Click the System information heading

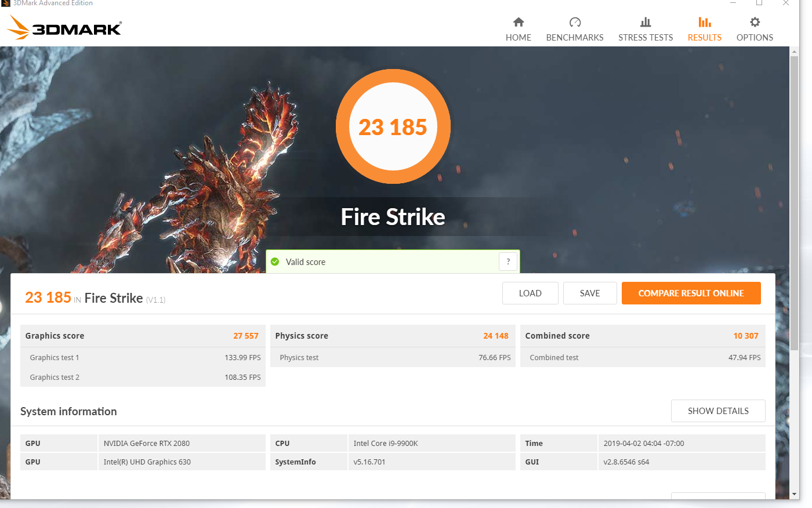[68, 411]
